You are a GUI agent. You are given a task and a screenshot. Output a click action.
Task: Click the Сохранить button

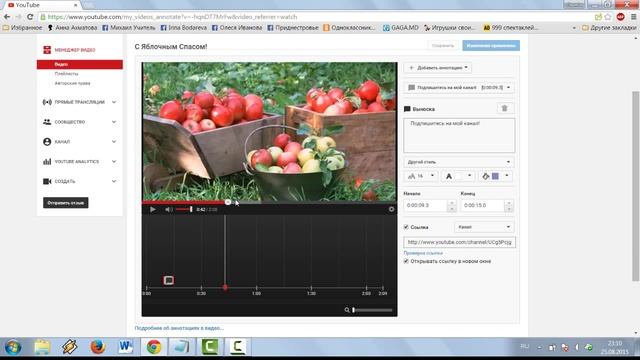point(443,46)
